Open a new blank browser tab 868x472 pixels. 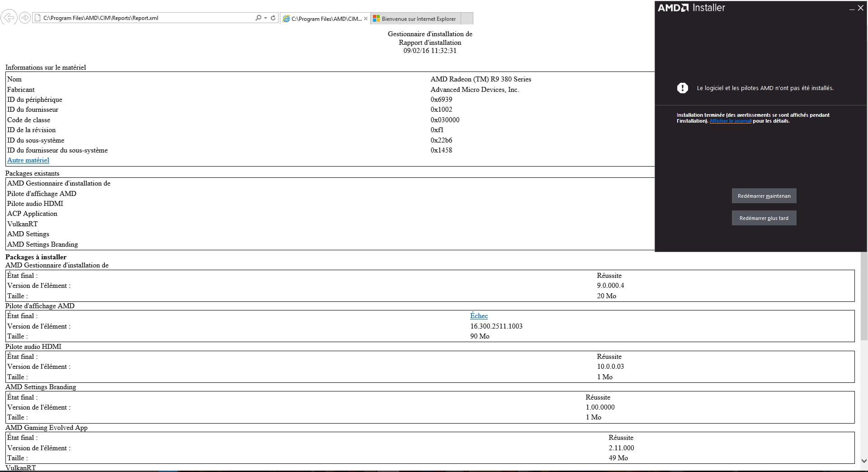point(467,19)
